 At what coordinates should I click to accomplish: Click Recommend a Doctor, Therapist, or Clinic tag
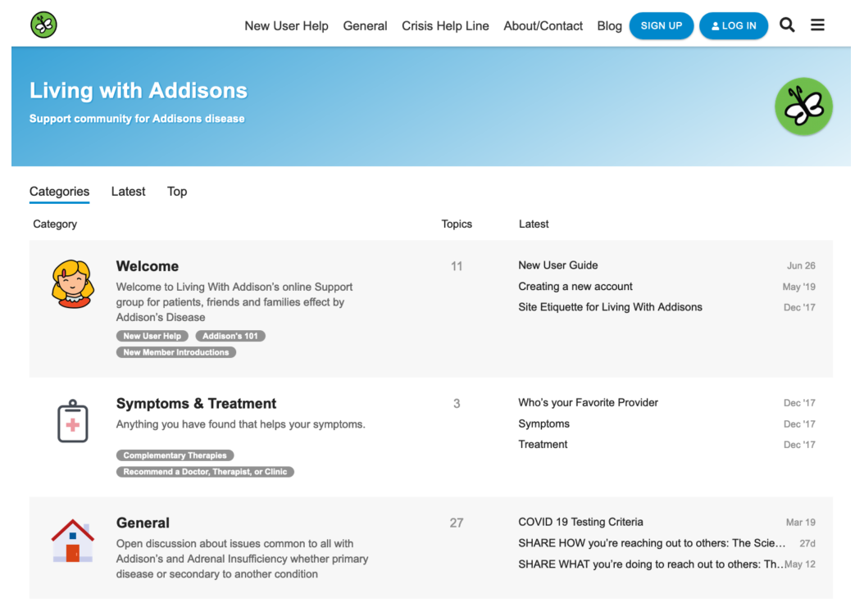click(205, 472)
